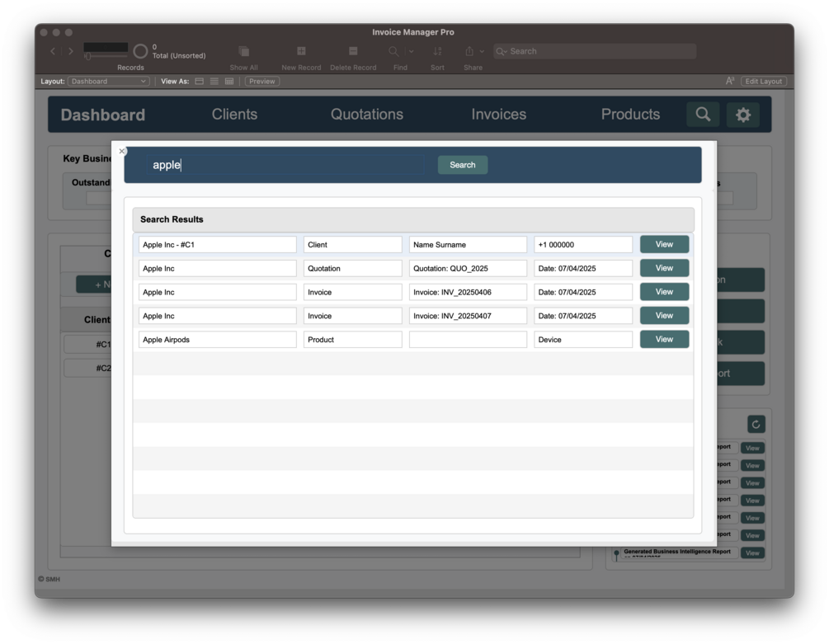Click the records pie circle icon

[x=140, y=51]
